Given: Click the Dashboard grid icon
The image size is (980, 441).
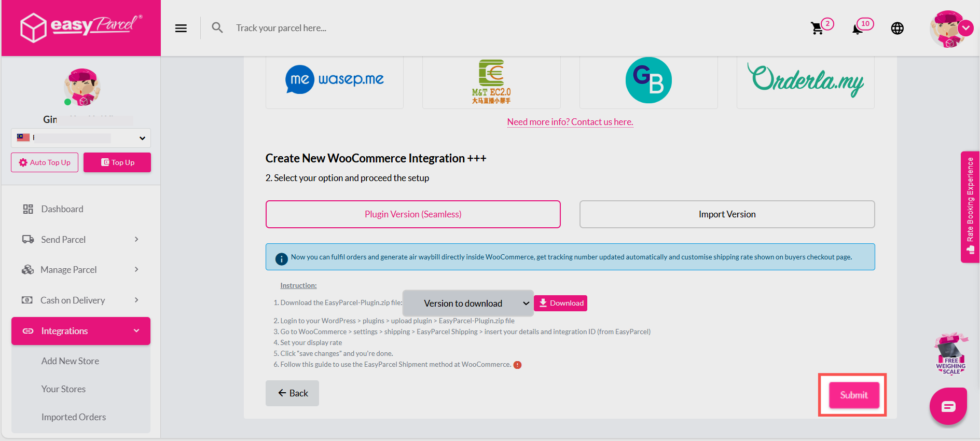Looking at the screenshot, I should [x=28, y=209].
